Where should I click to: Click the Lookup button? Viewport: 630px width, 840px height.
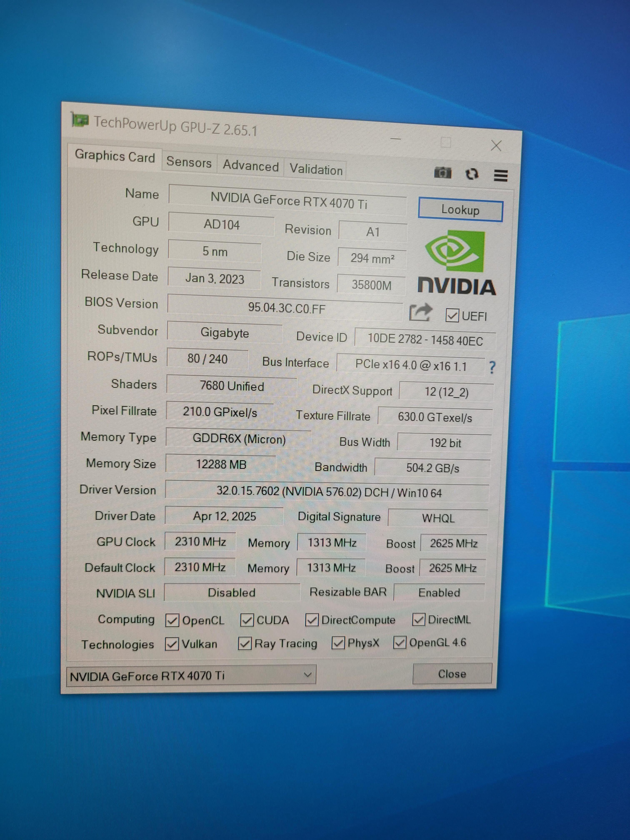[460, 210]
